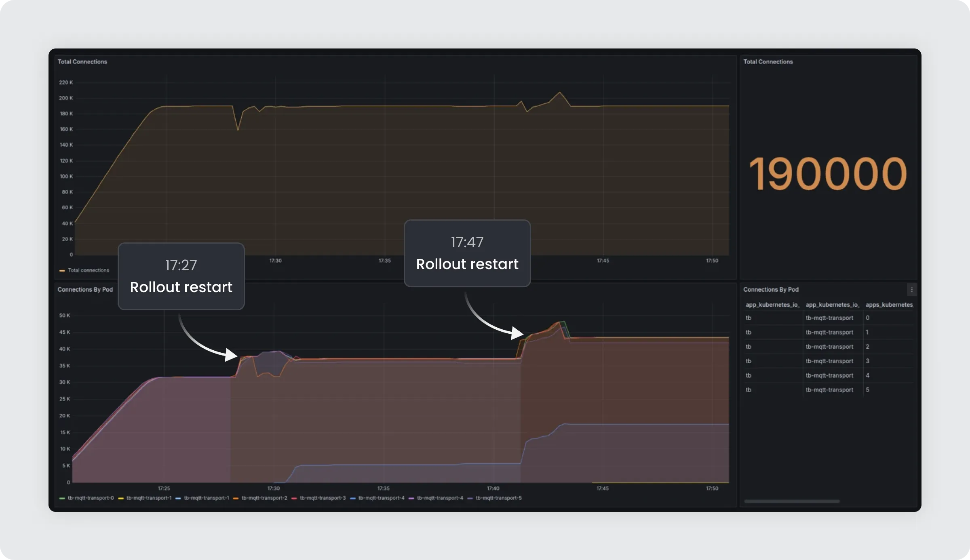Click the orange Total connections legend color marker
Viewport: 970px width, 560px height.
point(62,271)
